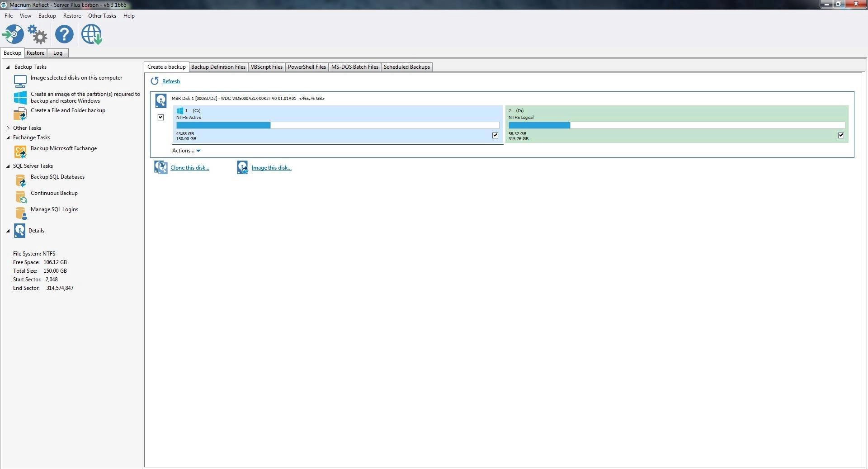868x469 pixels.
Task: Select the 1 - (C:) NTFS Active partition
Action: click(x=338, y=124)
